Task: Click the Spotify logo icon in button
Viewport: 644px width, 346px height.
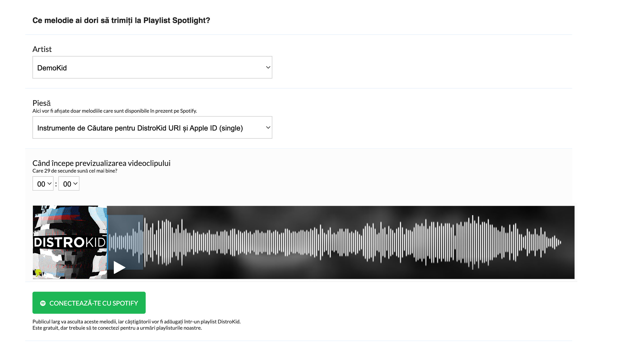Action: coord(43,303)
